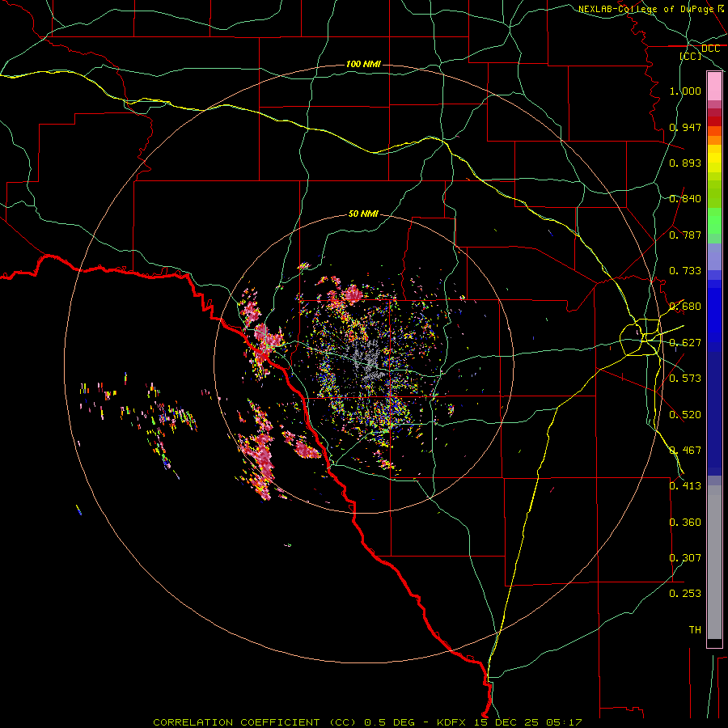This screenshot has height=728, width=728.
Task: Click the DCC legend title
Action: (710, 49)
